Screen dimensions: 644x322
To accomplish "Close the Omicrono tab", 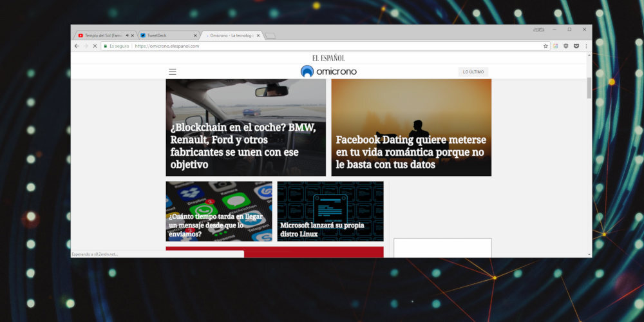I will [x=258, y=35].
